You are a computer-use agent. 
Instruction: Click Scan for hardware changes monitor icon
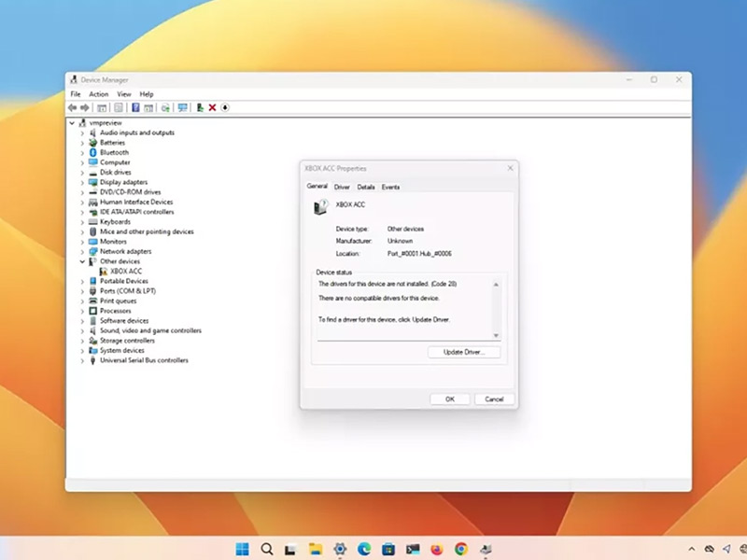182,107
